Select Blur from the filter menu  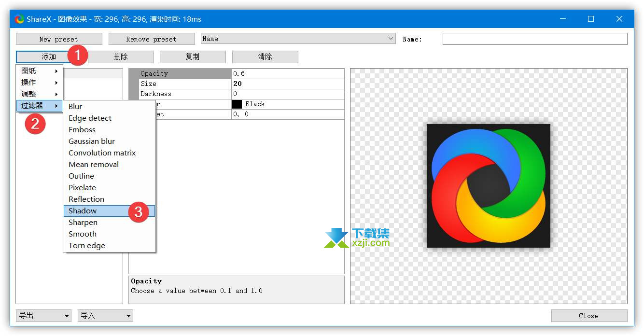pyautogui.click(x=110, y=107)
